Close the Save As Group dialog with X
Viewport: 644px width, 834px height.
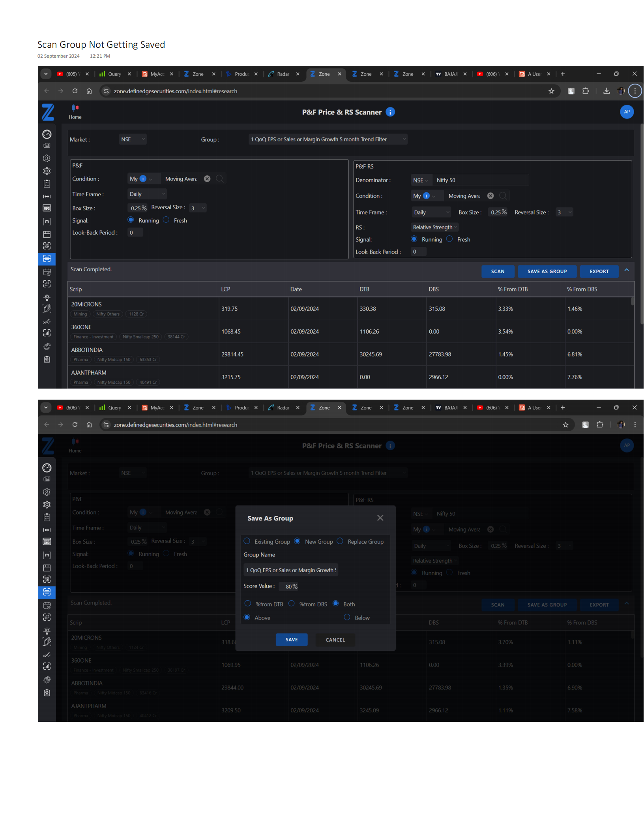pyautogui.click(x=380, y=518)
